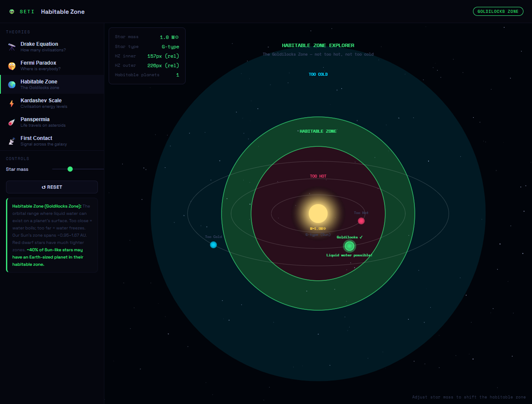Screen dimensions: 532x404
Task: Open the Panspermia theory
Action: coord(52,122)
